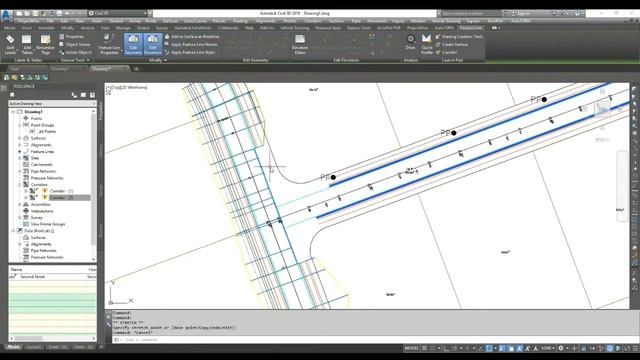Select Pressure Networks under Drawing1

coord(47,178)
